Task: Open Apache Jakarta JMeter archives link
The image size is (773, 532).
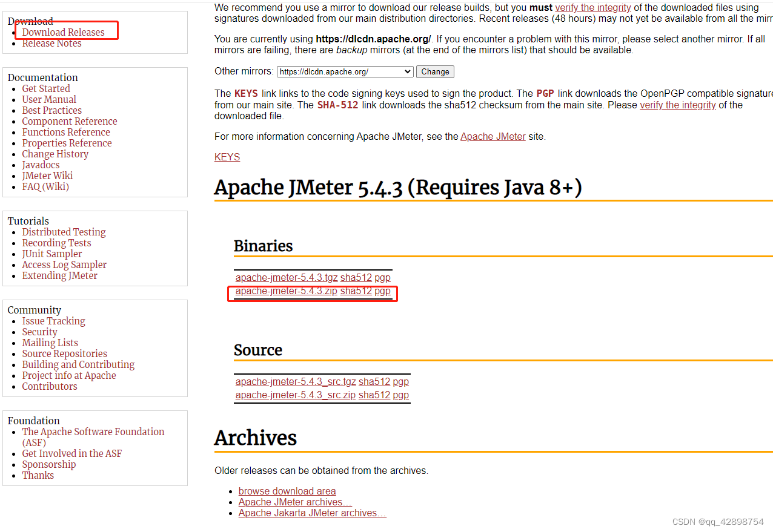Action: pyautogui.click(x=313, y=513)
